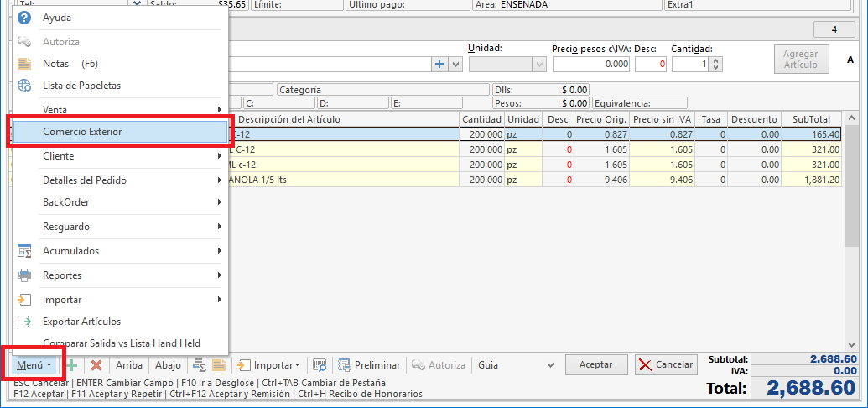Click the Preliminar preview toolbar button
This screenshot has height=408, width=868.
pyautogui.click(x=369, y=365)
